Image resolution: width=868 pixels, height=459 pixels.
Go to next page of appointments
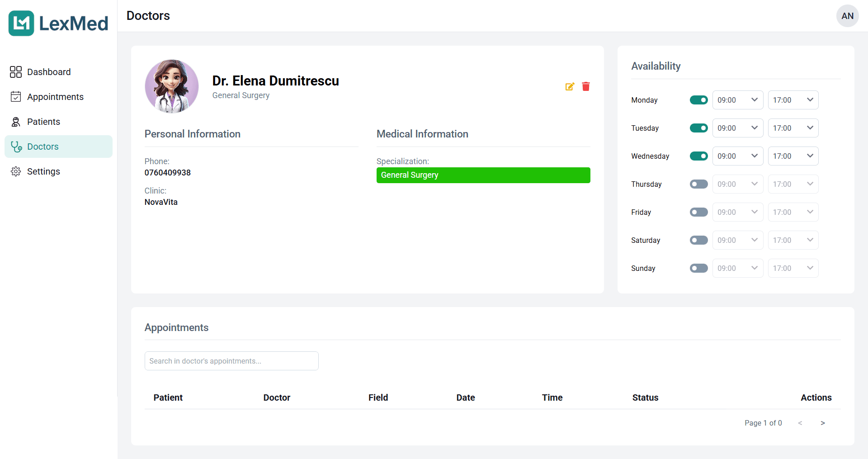click(822, 423)
